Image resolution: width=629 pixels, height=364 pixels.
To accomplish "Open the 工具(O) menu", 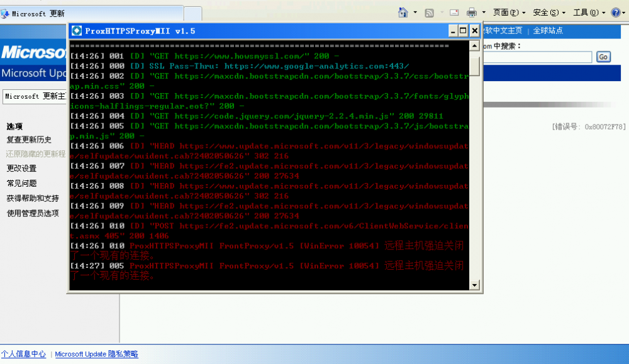I will pyautogui.click(x=589, y=13).
